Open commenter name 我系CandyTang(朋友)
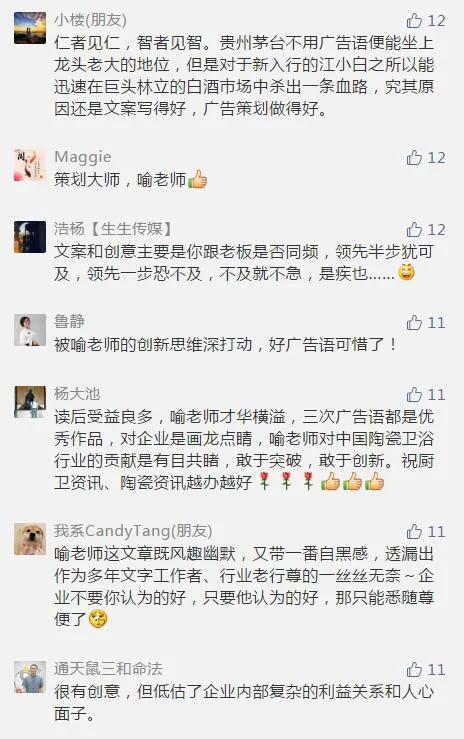464x739 pixels. (x=133, y=531)
